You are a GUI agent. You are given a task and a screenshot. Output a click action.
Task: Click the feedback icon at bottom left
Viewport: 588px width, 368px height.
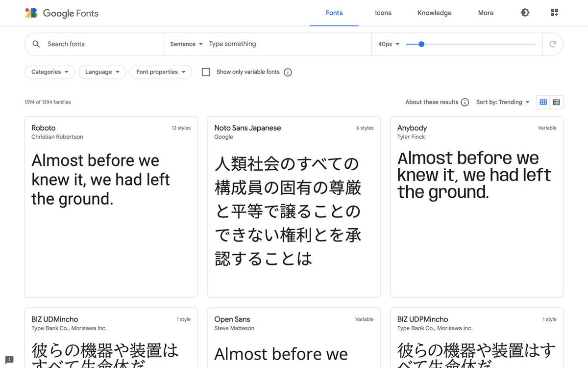[x=9, y=359]
